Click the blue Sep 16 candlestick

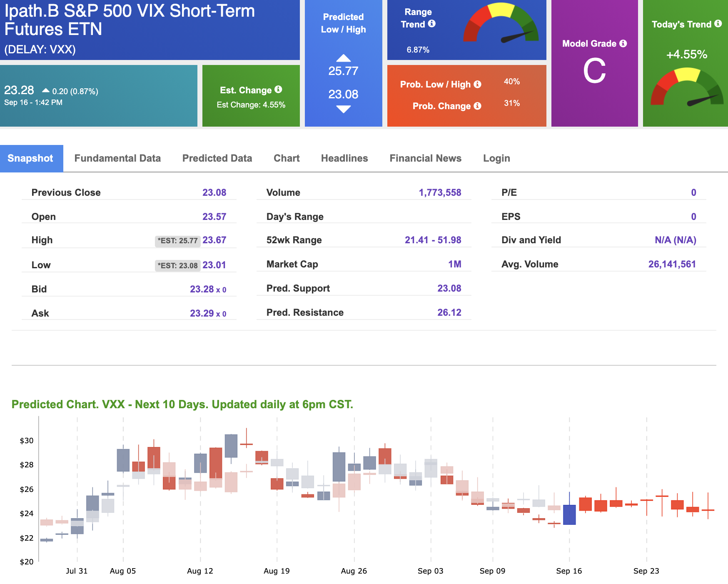(x=569, y=514)
